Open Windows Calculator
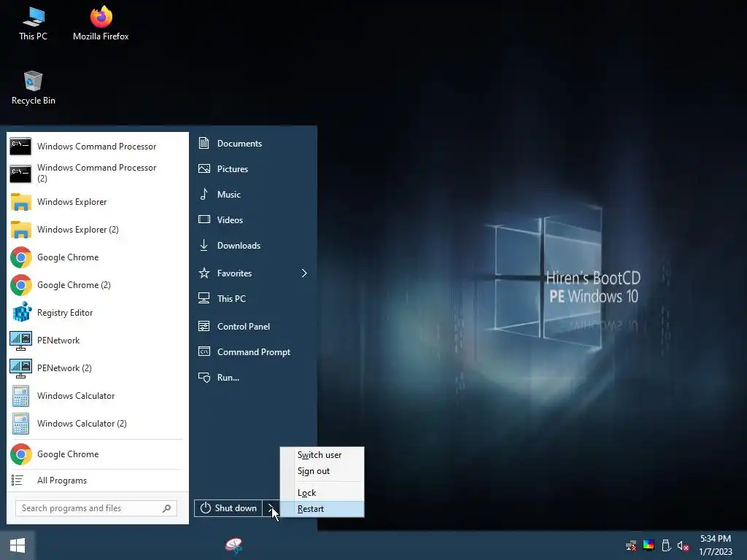Screen dimensions: 747x560 (97, 395)
